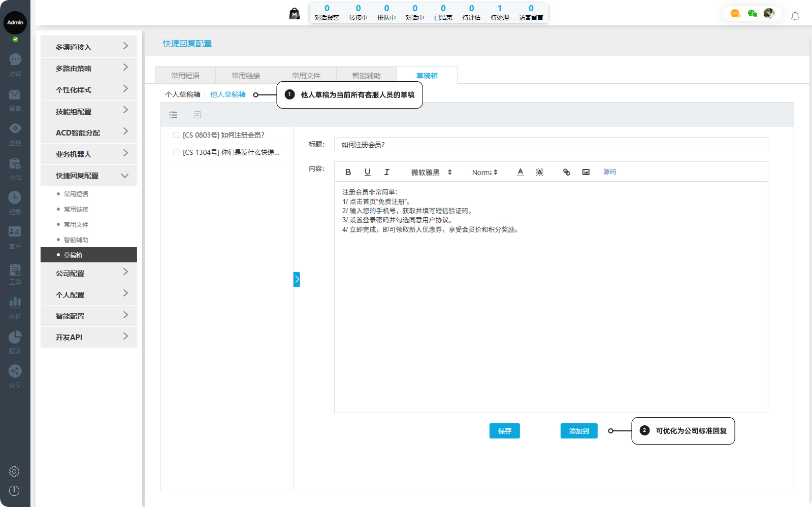The height and width of the screenshot is (507, 812).
Task: Insert a hyperlink via link icon
Action: coord(566,172)
